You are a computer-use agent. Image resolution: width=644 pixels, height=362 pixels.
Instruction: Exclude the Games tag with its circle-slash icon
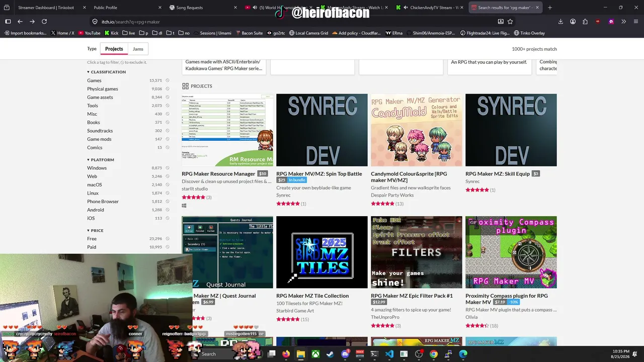168,80
